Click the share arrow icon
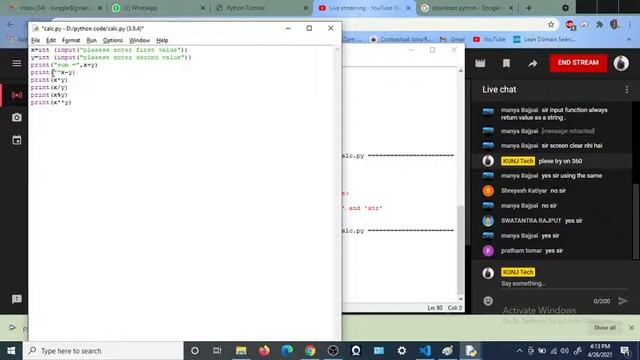 pyautogui.click(x=532, y=63)
